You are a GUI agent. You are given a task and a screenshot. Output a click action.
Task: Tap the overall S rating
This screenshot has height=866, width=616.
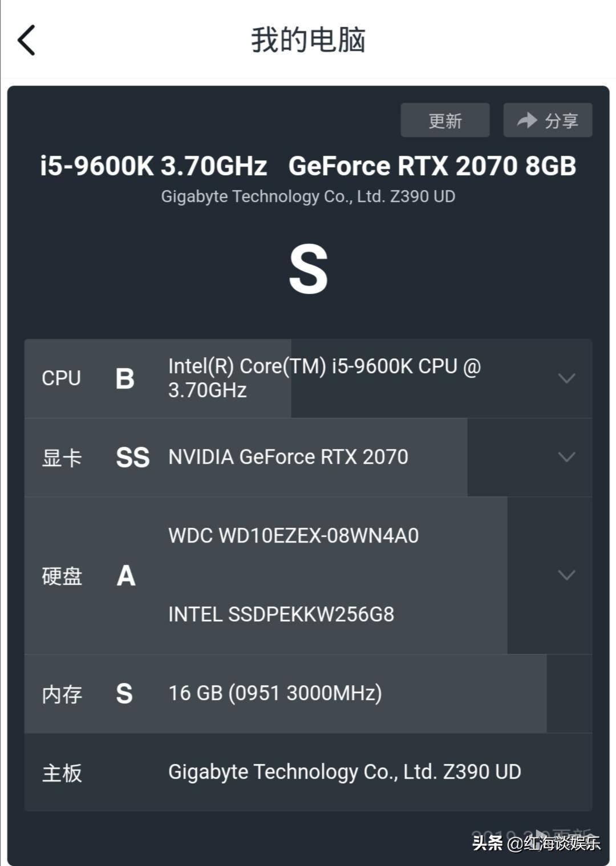[308, 270]
